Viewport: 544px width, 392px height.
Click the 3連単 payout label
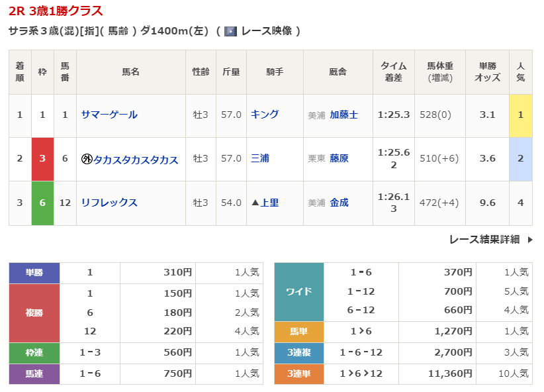coord(298,373)
